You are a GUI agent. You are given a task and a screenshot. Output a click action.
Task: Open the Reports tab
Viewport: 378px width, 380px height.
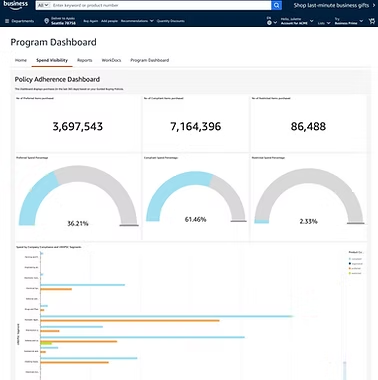[85, 60]
